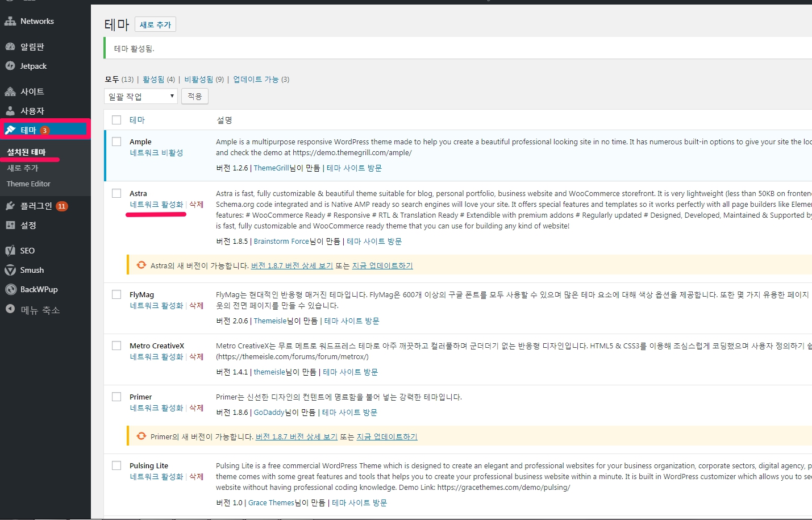Click the SEO icon in sidebar

(10, 251)
